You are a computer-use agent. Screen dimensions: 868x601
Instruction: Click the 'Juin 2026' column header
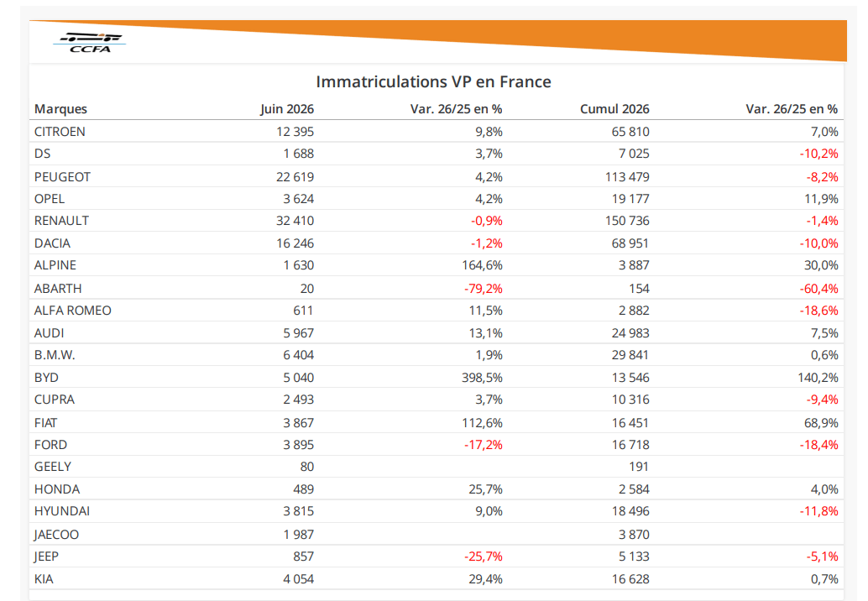click(x=287, y=109)
